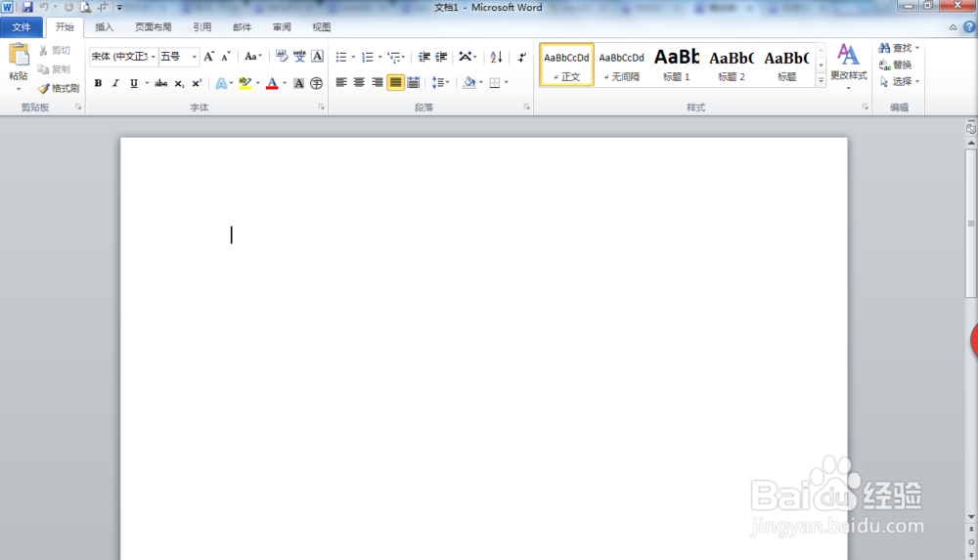
Task: Open the Phonetic Guide icon
Action: point(299,57)
